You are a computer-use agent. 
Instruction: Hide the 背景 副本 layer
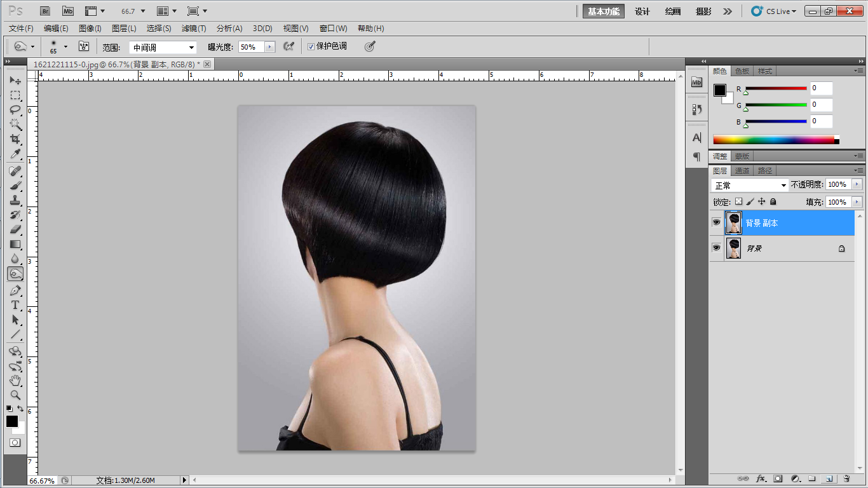tap(716, 223)
